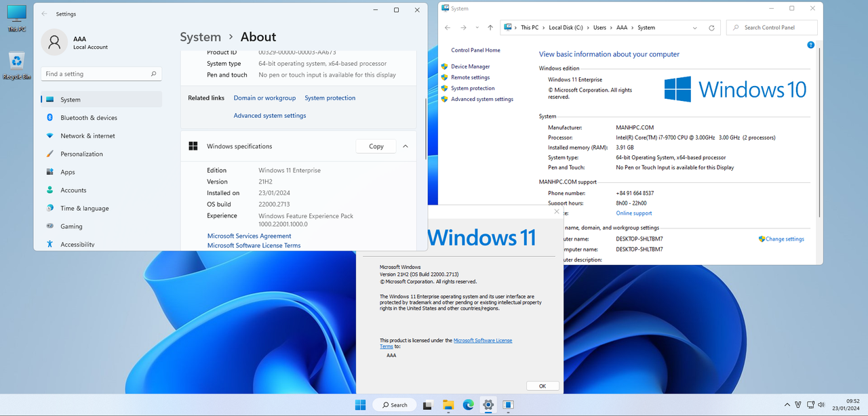
Task: Click the search magnifier in Find a setting
Action: point(153,74)
